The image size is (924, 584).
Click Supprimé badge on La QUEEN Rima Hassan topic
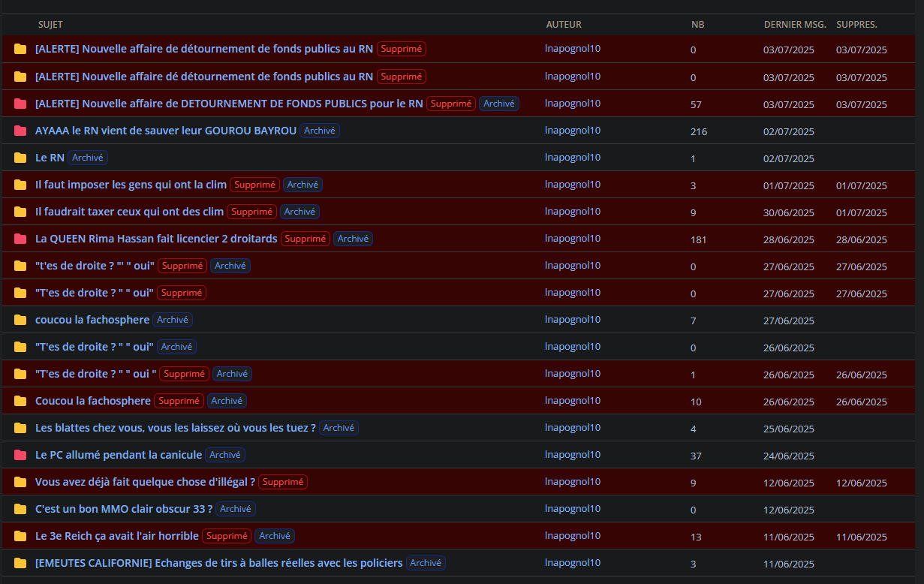pos(305,239)
